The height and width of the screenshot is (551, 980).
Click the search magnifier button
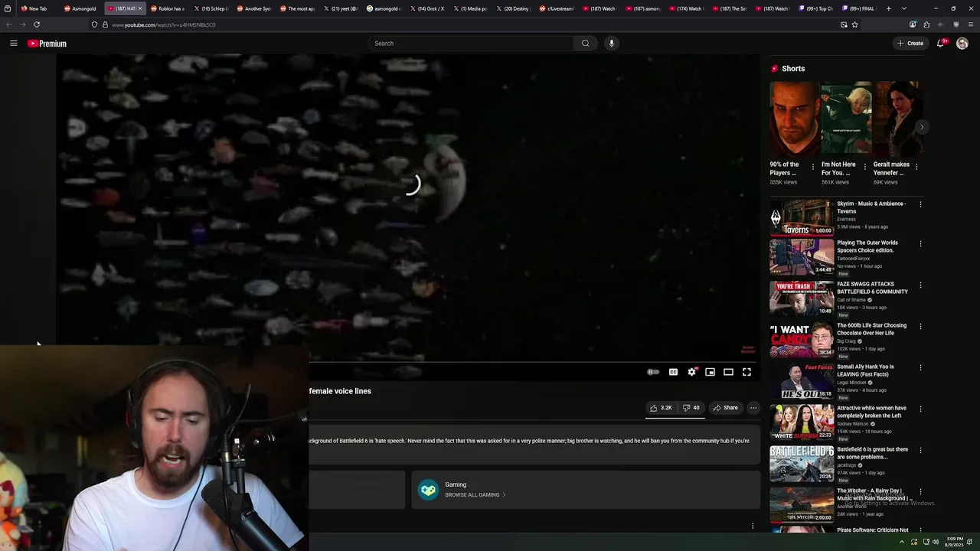click(586, 44)
